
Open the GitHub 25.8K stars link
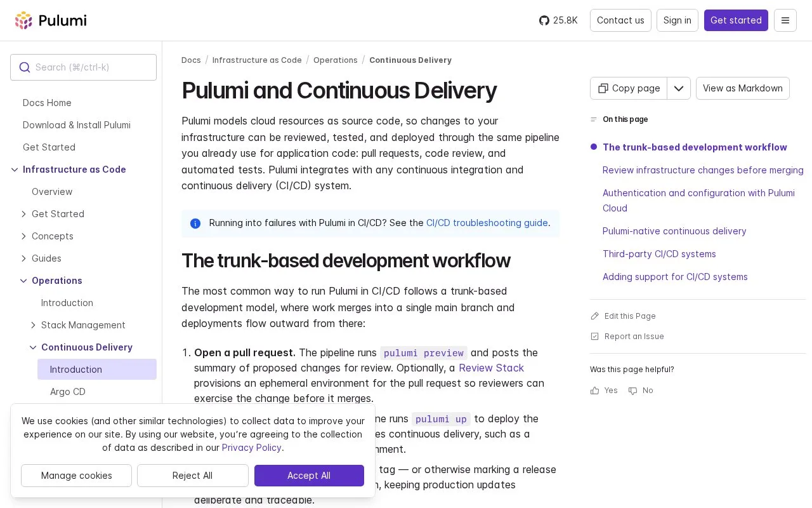pyautogui.click(x=558, y=20)
